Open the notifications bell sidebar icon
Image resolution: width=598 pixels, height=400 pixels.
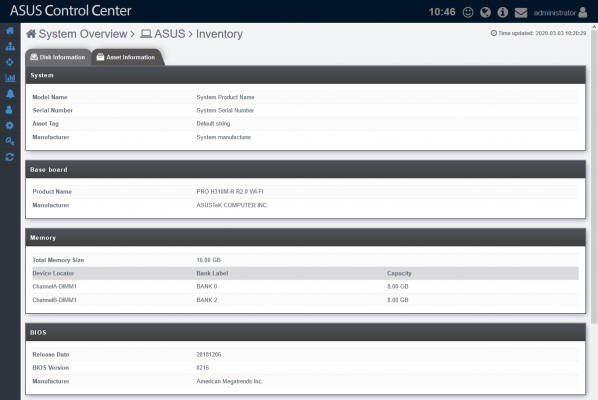pyautogui.click(x=10, y=94)
